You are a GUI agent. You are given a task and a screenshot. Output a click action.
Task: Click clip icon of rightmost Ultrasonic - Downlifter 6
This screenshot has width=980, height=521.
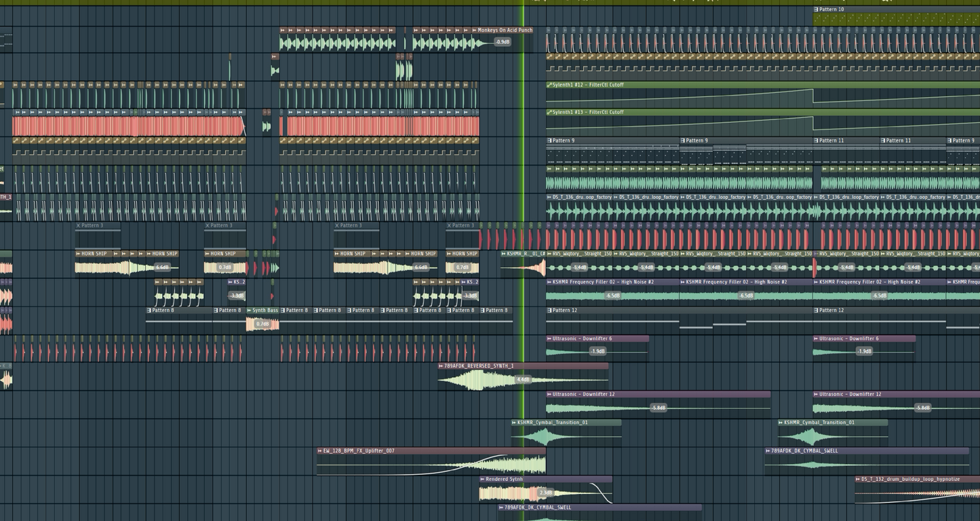(x=817, y=339)
